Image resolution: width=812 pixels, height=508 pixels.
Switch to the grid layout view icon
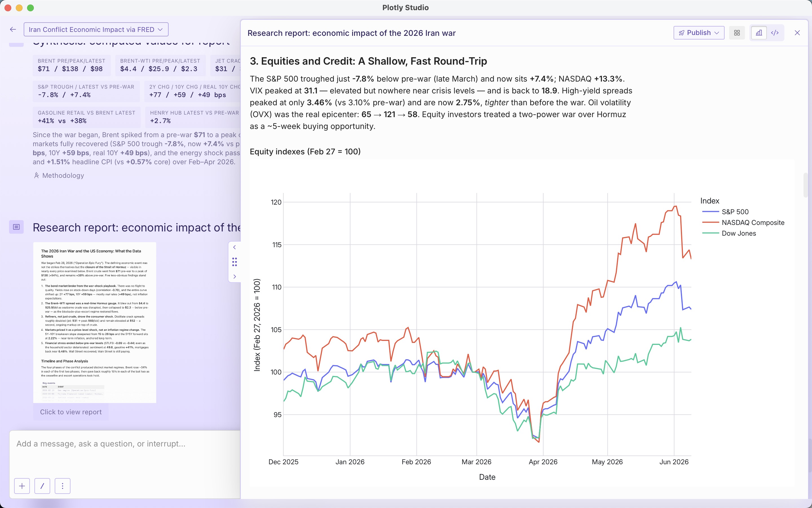click(737, 32)
